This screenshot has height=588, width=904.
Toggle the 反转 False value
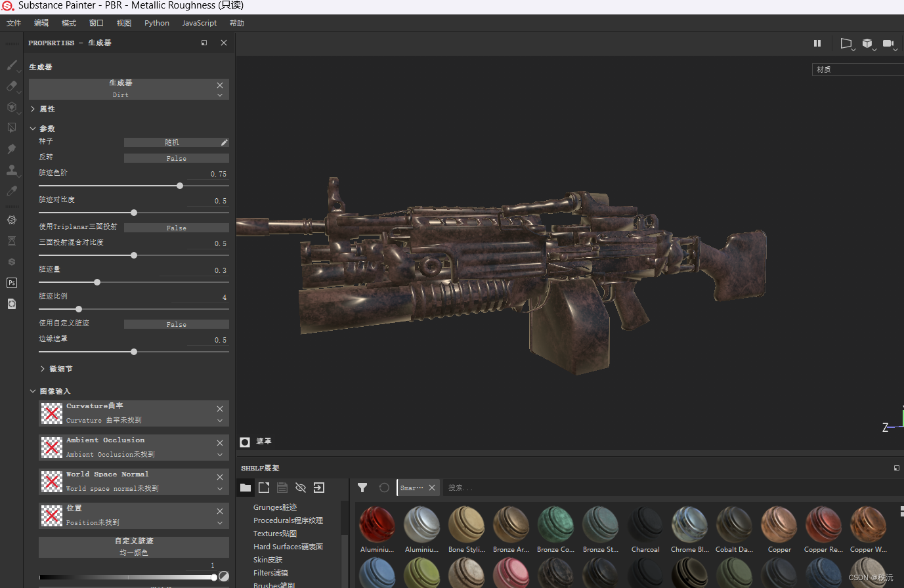tap(177, 159)
